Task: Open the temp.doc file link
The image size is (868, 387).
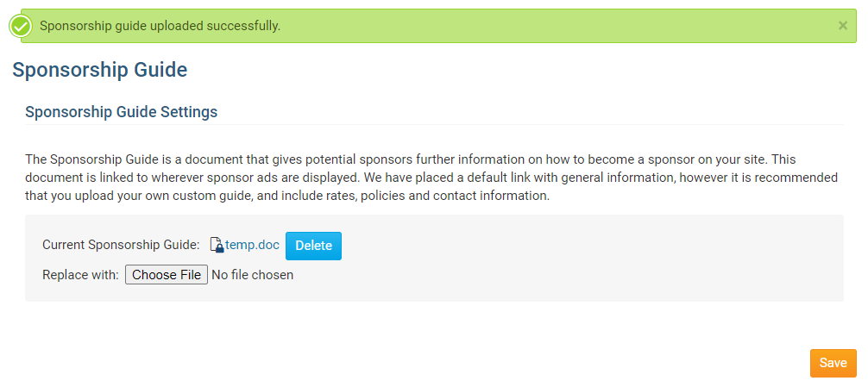Action: click(252, 245)
